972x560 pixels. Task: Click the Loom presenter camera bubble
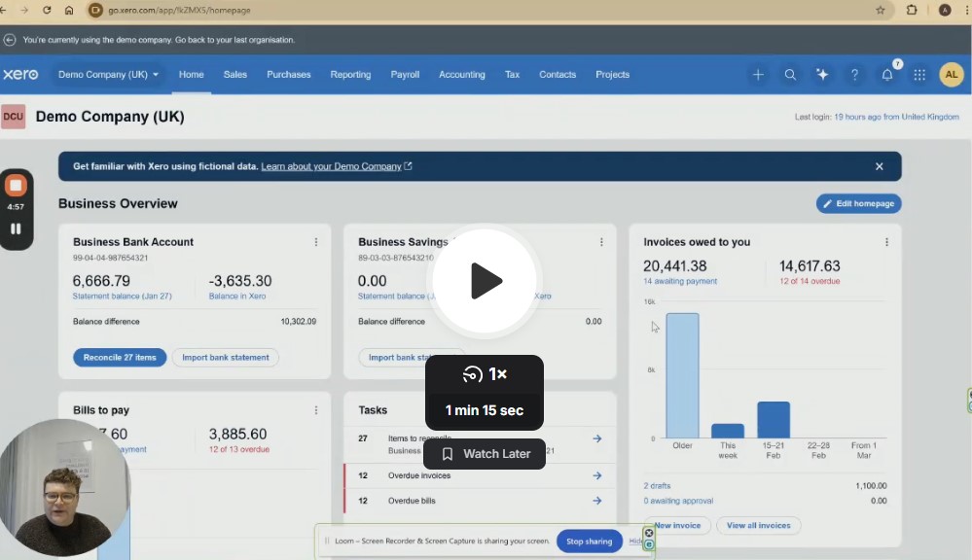coord(64,486)
